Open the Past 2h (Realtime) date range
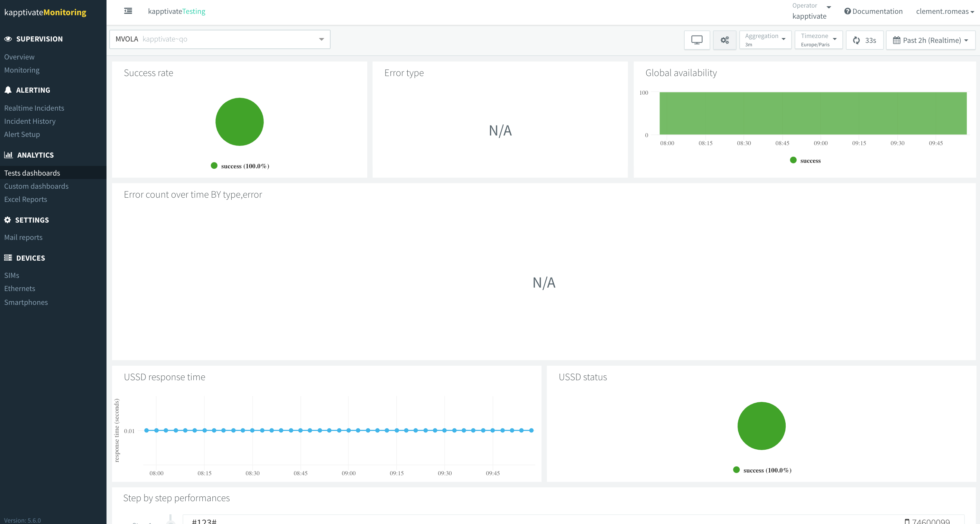Image resolution: width=980 pixels, height=524 pixels. 930,40
